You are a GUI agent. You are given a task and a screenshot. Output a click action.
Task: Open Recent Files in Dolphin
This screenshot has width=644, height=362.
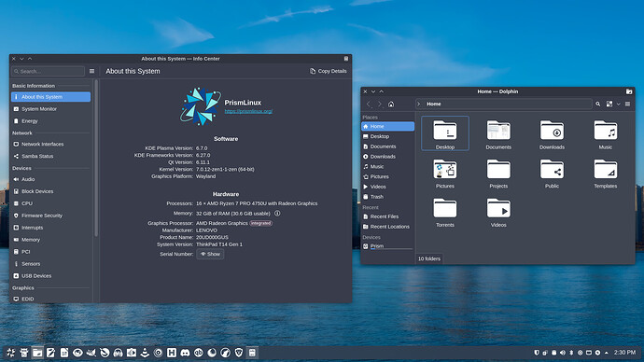[x=387, y=216]
